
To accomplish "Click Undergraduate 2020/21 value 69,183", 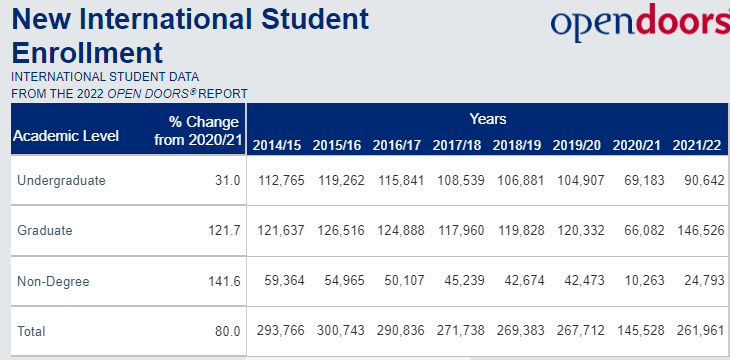I will coord(644,180).
